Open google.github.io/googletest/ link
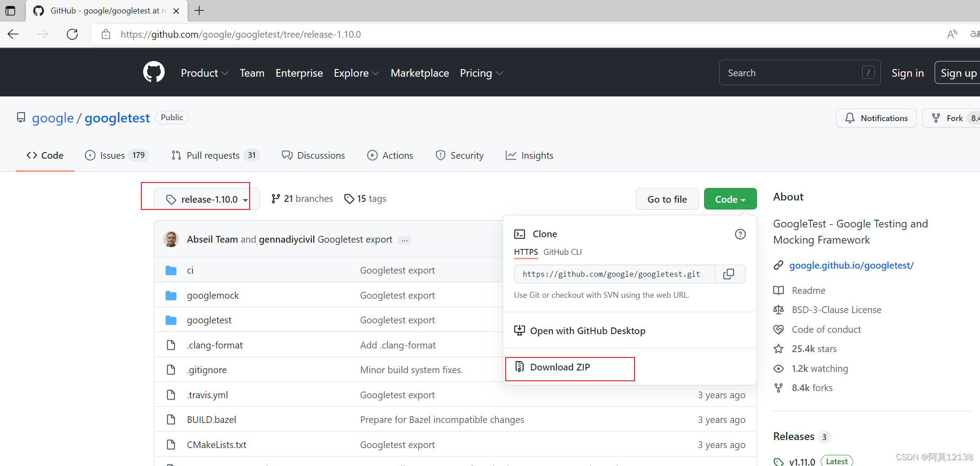980x466 pixels. 851,266
